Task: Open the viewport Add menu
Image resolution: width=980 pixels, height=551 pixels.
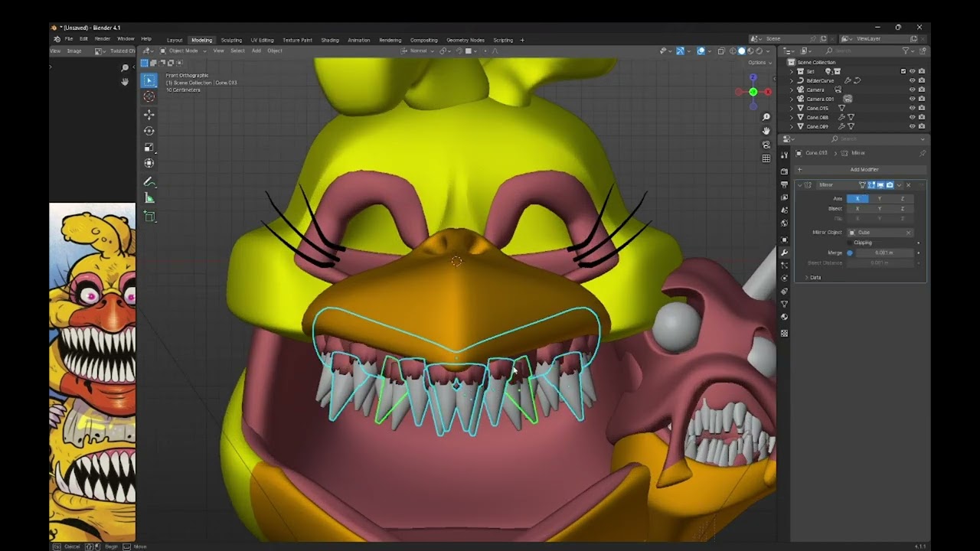Action: click(x=256, y=51)
